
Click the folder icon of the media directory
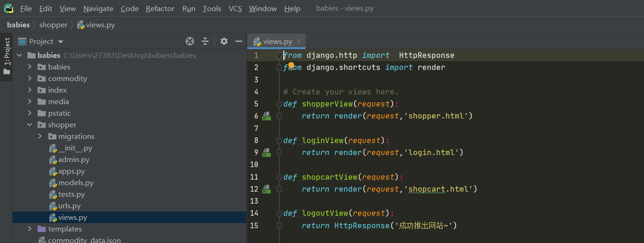click(x=41, y=102)
